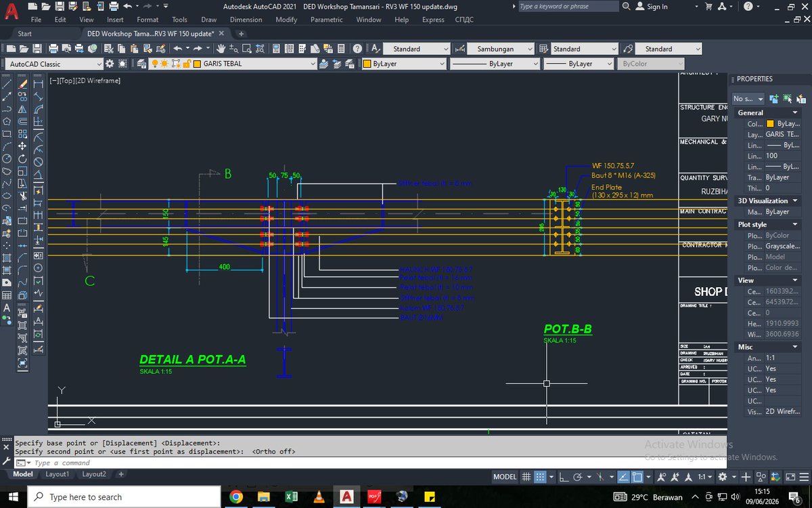Viewport: 812px width, 508px height.
Task: Toggle Object Snap Tracking
Action: [624, 477]
